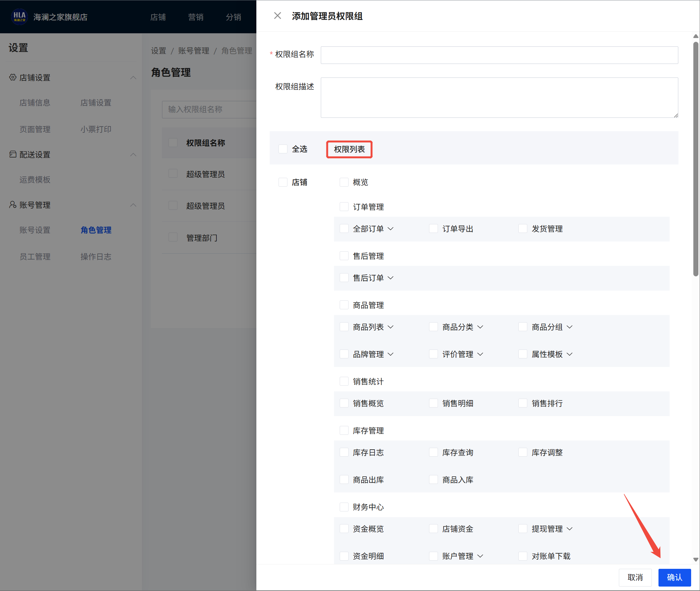The image size is (700, 591).
Task: Close the add permission group drawer
Action: click(x=277, y=16)
